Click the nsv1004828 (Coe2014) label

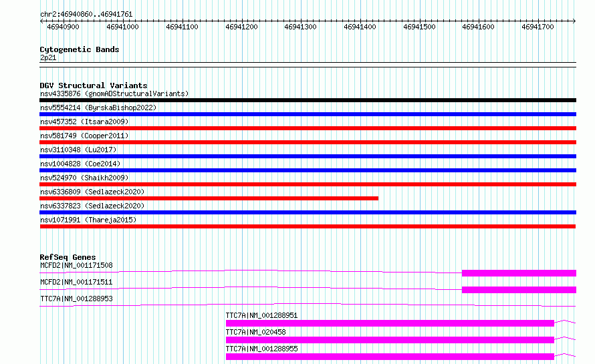(80, 164)
